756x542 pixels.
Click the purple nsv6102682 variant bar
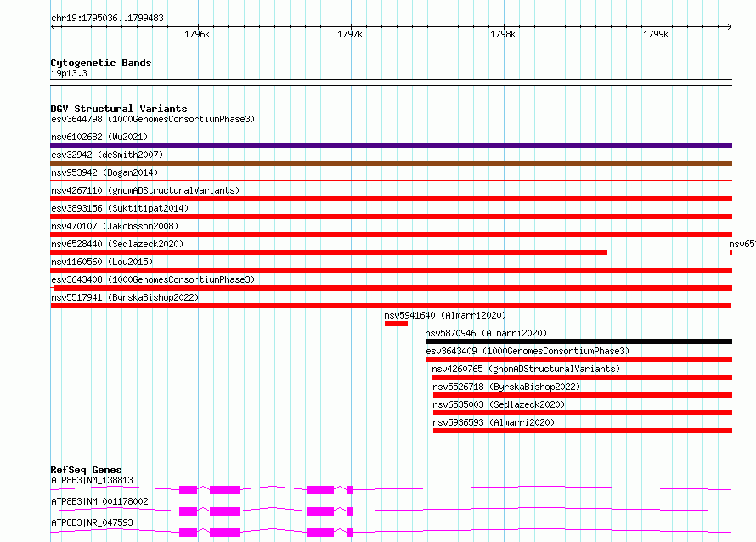click(391, 145)
